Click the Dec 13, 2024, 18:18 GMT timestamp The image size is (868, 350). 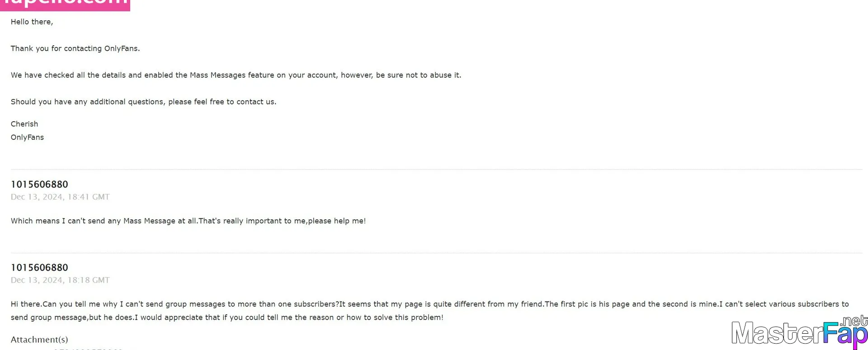point(60,280)
